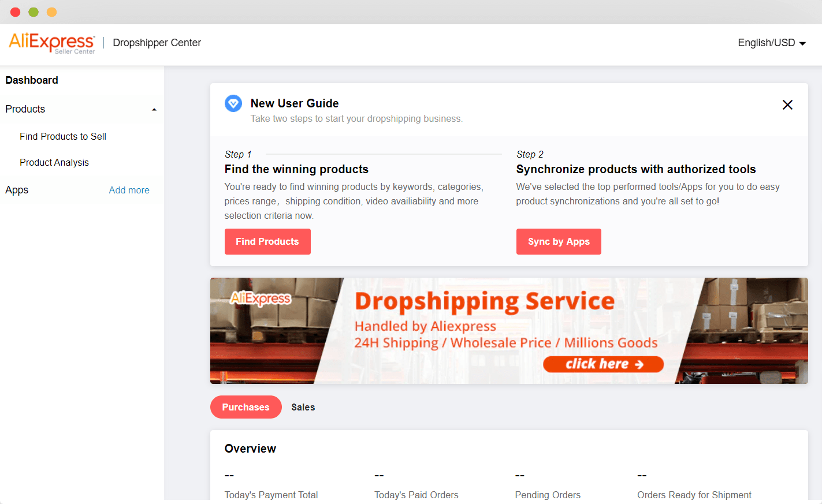Image resolution: width=822 pixels, height=504 pixels.
Task: Click Apps in the sidebar
Action: click(x=17, y=190)
